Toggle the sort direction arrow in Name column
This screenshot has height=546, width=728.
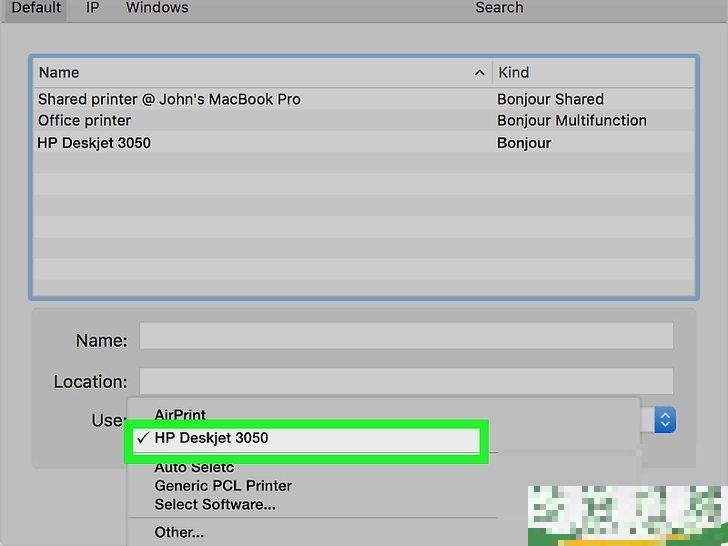click(x=478, y=73)
